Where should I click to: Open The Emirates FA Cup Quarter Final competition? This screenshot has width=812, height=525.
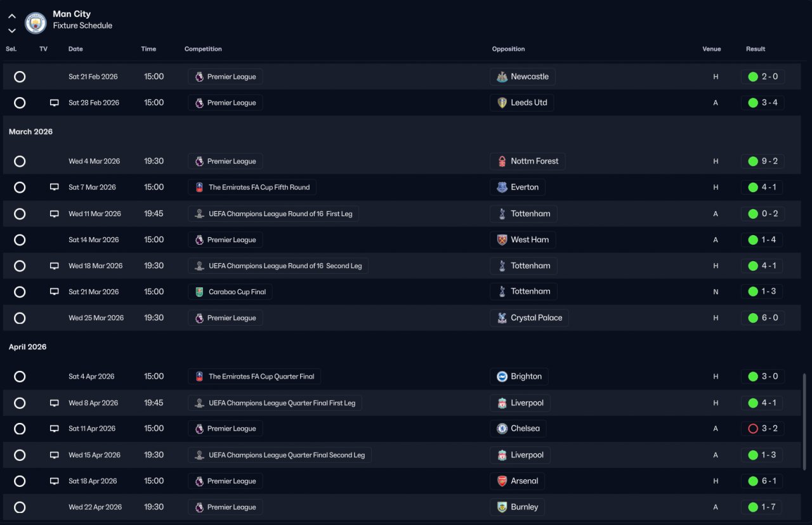click(x=254, y=376)
